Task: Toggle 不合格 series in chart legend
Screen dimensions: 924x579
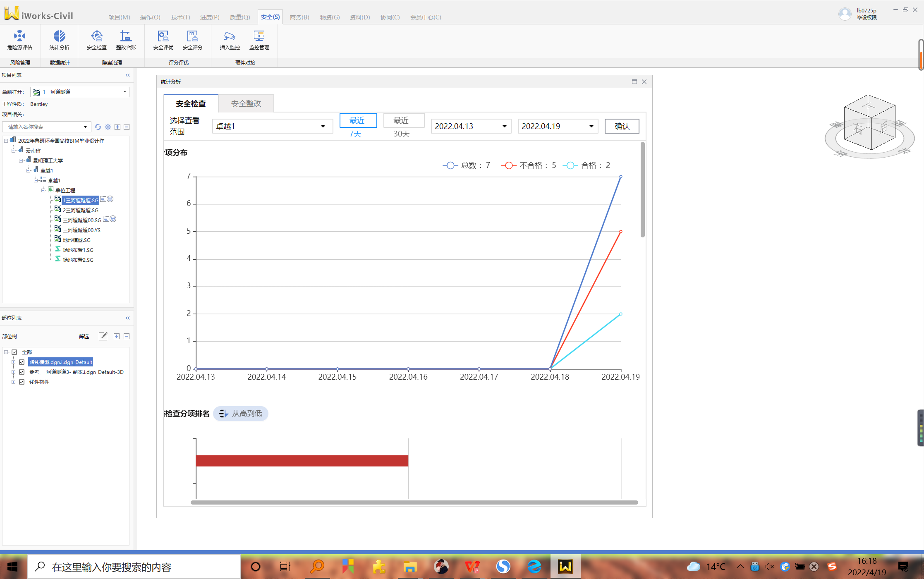Action: (529, 165)
